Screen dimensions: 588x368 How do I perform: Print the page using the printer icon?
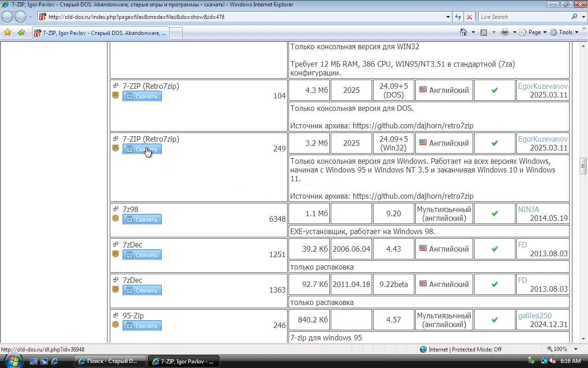point(505,32)
